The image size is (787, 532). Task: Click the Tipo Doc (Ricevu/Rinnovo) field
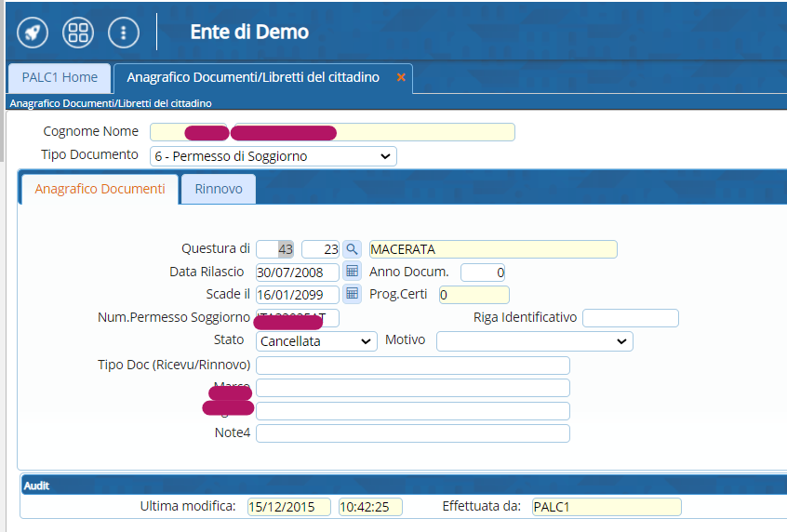click(x=412, y=365)
